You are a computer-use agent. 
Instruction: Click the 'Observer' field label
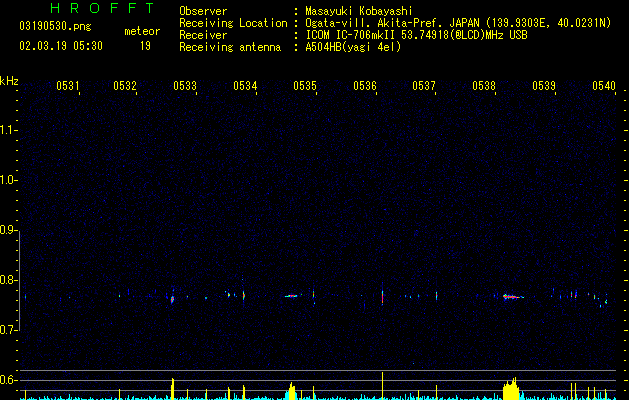click(203, 11)
